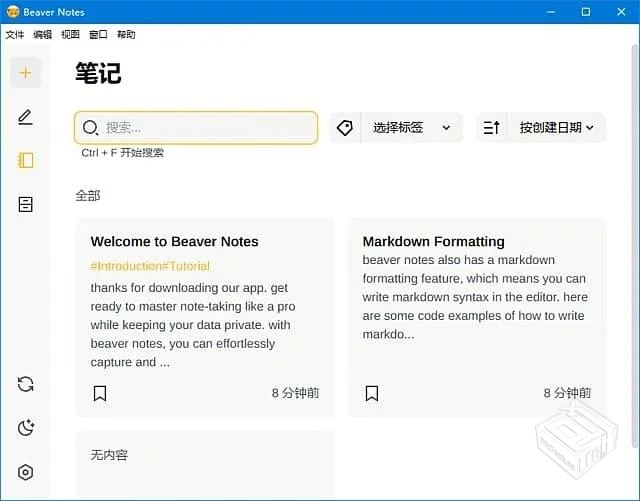Open the 无内容 empty note card

[x=205, y=464]
